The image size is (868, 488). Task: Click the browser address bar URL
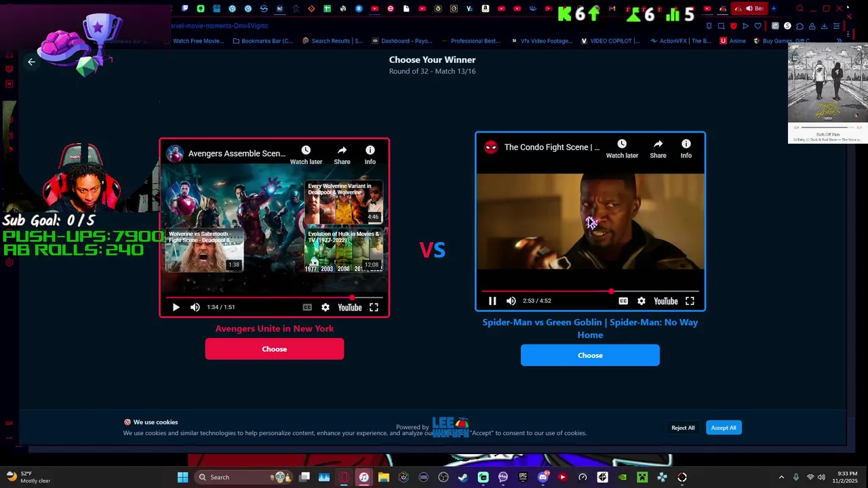tap(220, 26)
